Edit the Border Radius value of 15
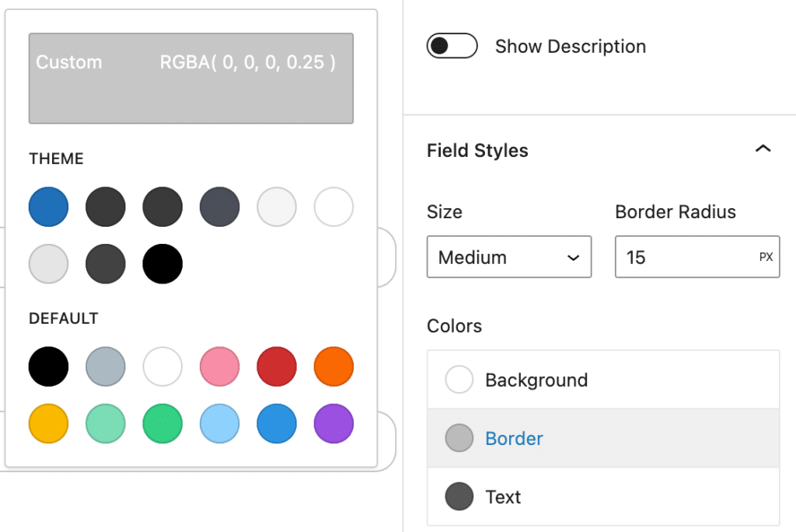The height and width of the screenshot is (532, 796). click(684, 257)
